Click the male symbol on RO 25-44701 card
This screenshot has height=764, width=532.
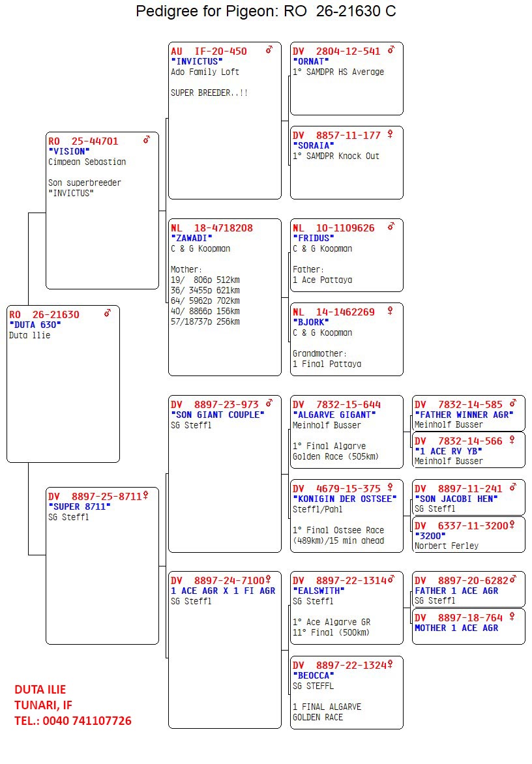[x=147, y=140]
